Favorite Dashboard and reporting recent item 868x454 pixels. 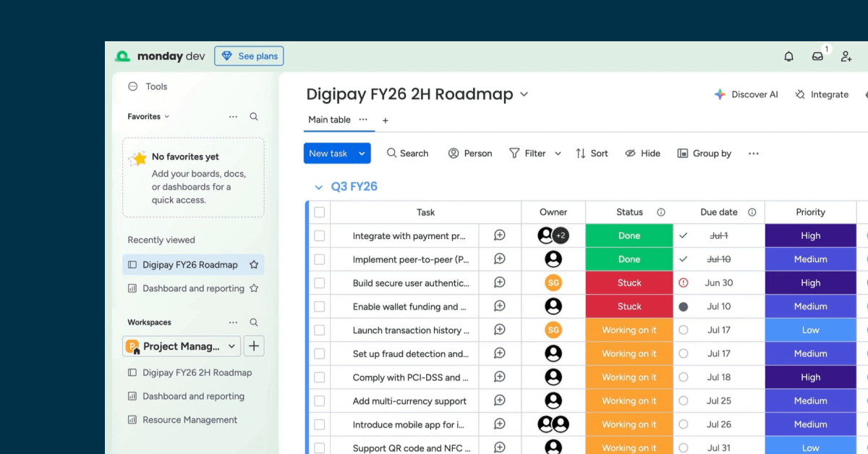pos(254,288)
